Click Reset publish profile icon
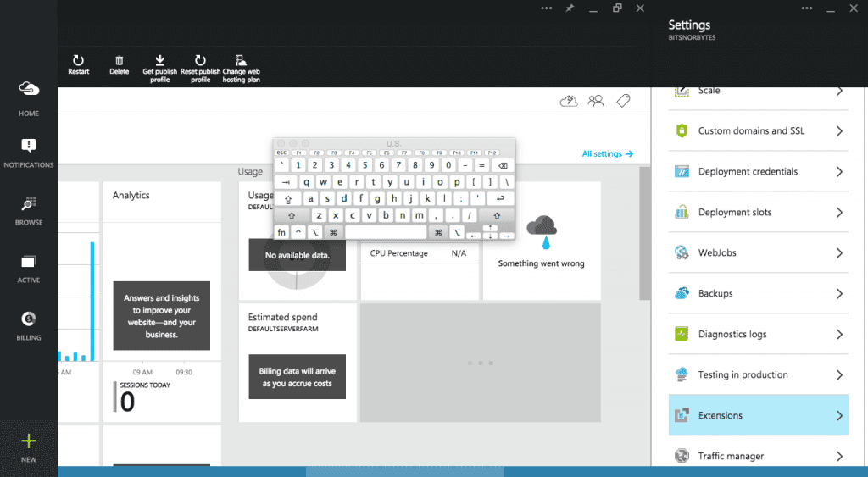This screenshot has width=868, height=477. coord(200,60)
